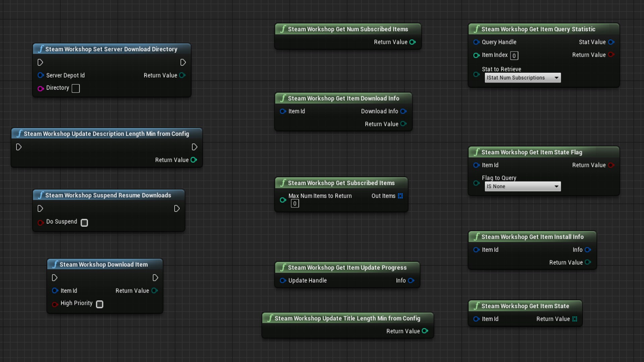This screenshot has height=362, width=644.
Task: Open the Stat to Retrieve dropdown
Action: (x=523, y=77)
